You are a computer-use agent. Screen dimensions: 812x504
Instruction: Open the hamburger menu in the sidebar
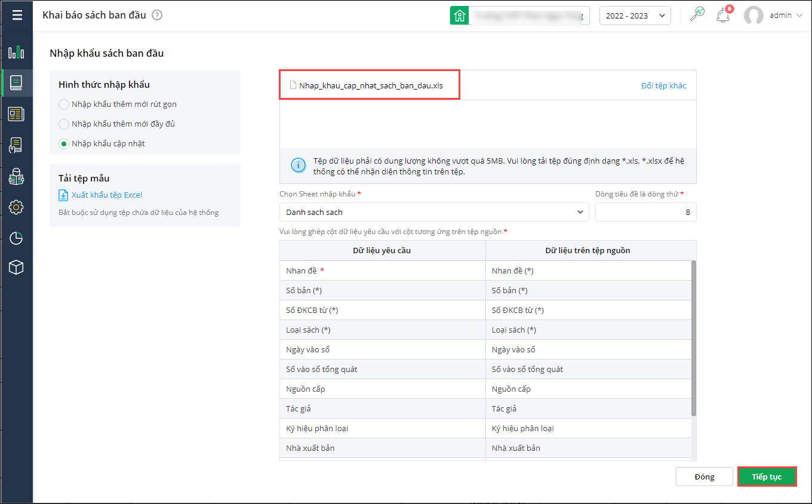(x=17, y=15)
